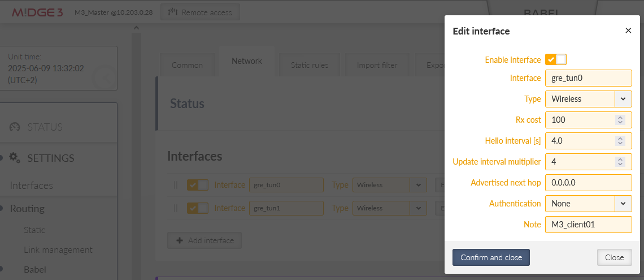Click the Rx cost stepper arrows

[x=620, y=120]
